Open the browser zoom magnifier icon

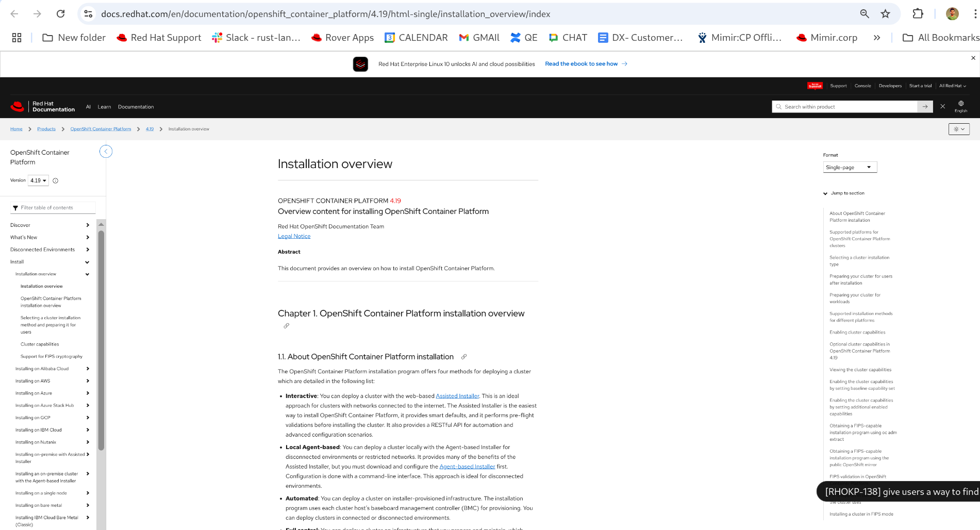(x=865, y=14)
